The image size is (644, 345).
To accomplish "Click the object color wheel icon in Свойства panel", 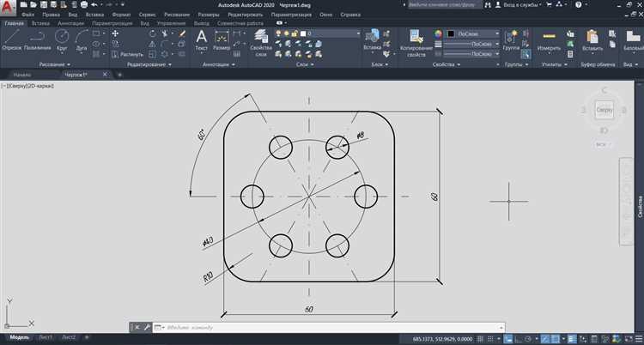I will (438, 33).
